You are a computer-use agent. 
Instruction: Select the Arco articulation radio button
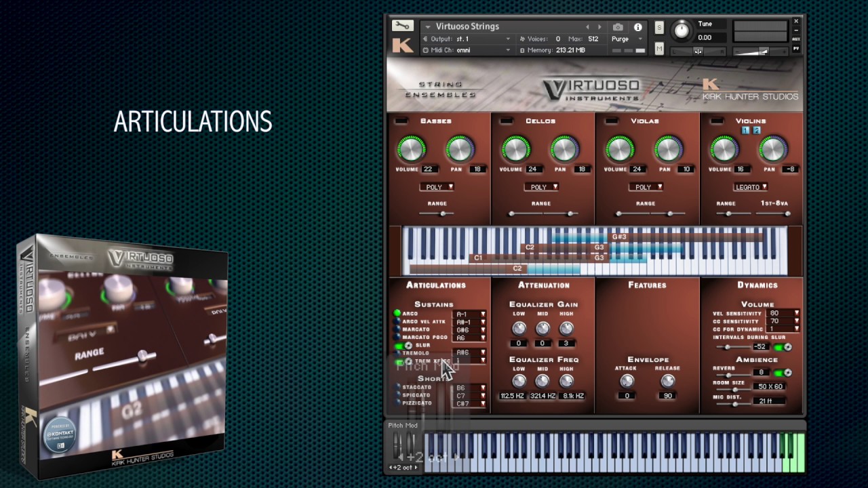[397, 314]
